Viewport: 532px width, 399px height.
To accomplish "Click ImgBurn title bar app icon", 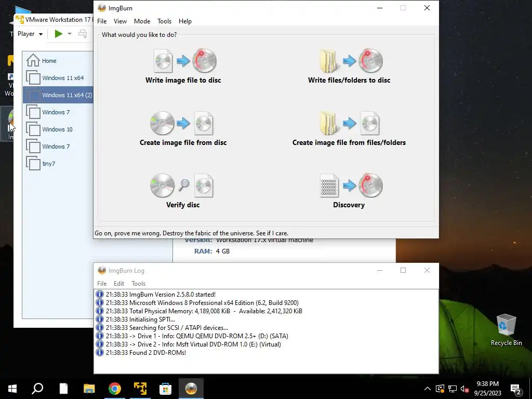I will pyautogui.click(x=102, y=8).
